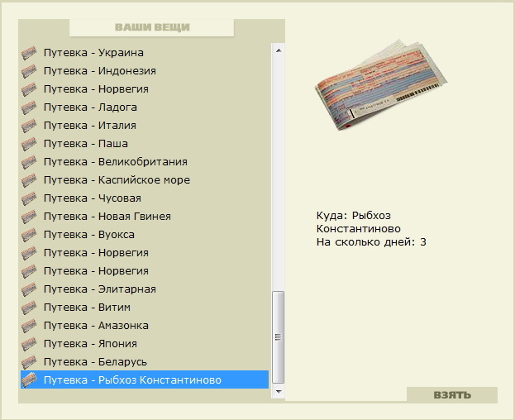
Task: Click the ВАШИ ВЕЩИ header tab
Action: (x=152, y=27)
